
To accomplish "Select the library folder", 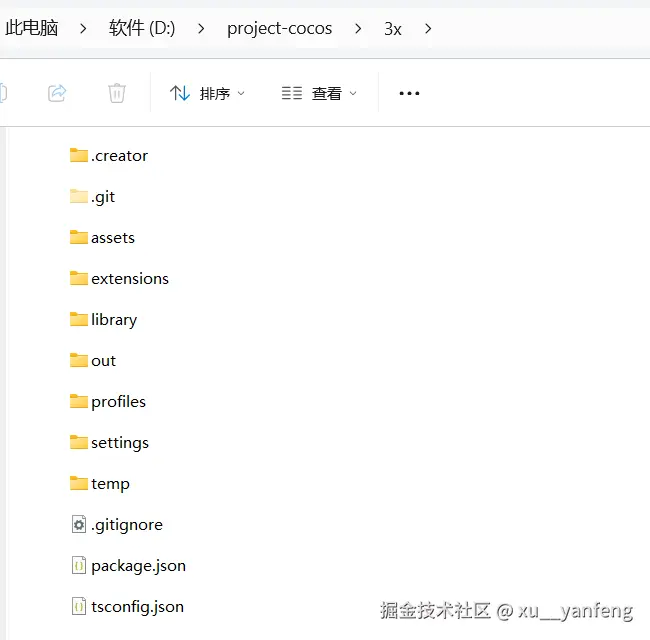I will point(103,320).
